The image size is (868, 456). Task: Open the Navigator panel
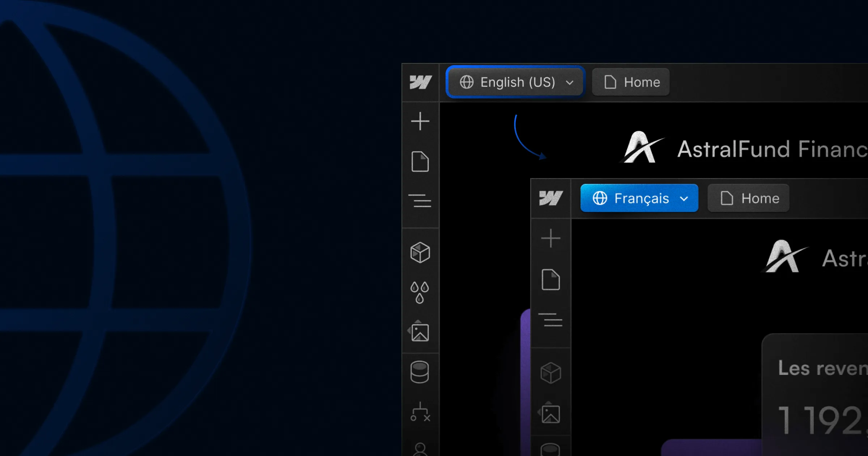point(420,201)
